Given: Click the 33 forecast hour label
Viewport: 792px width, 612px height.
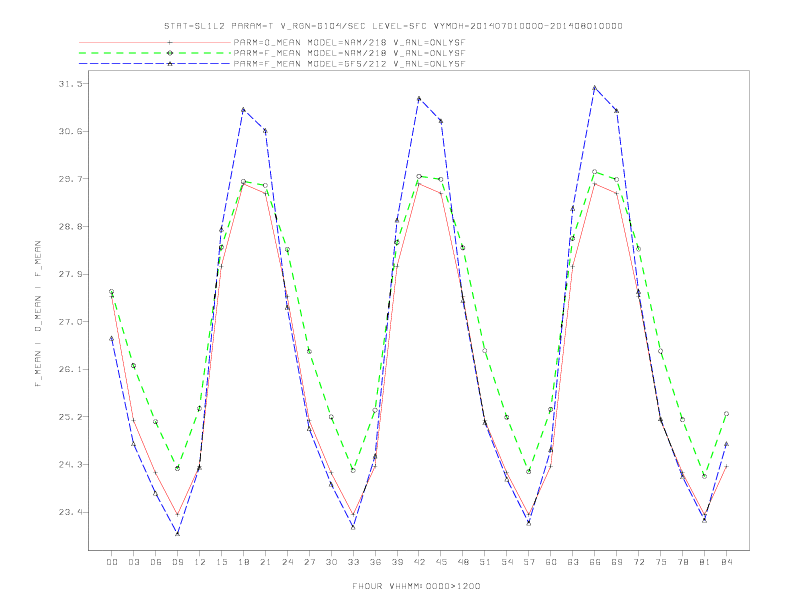Looking at the screenshot, I should pyautogui.click(x=354, y=562).
